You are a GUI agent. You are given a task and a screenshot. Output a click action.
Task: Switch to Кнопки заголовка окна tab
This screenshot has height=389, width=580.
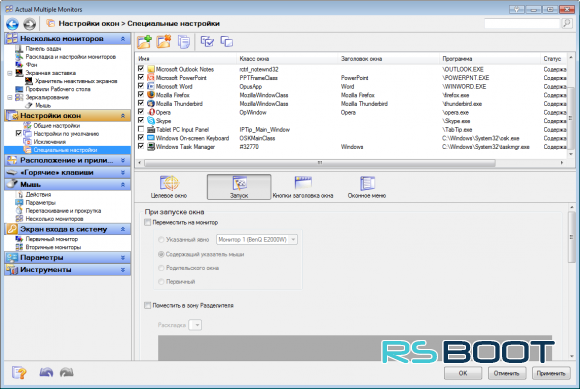(x=303, y=187)
